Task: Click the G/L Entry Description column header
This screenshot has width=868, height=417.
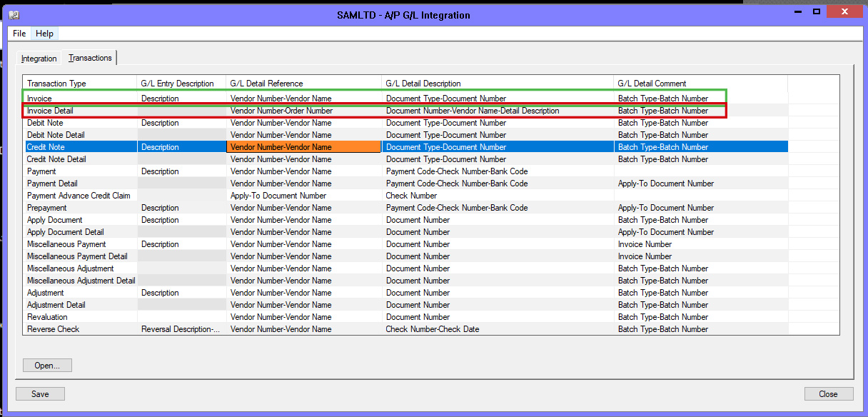Action: pyautogui.click(x=181, y=84)
